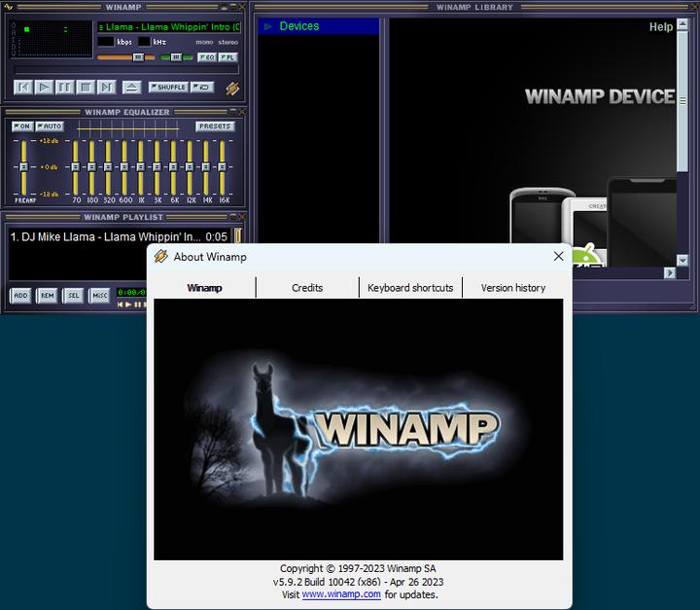The height and width of the screenshot is (610, 700).
Task: Click the volume slider handle
Action: click(x=138, y=57)
